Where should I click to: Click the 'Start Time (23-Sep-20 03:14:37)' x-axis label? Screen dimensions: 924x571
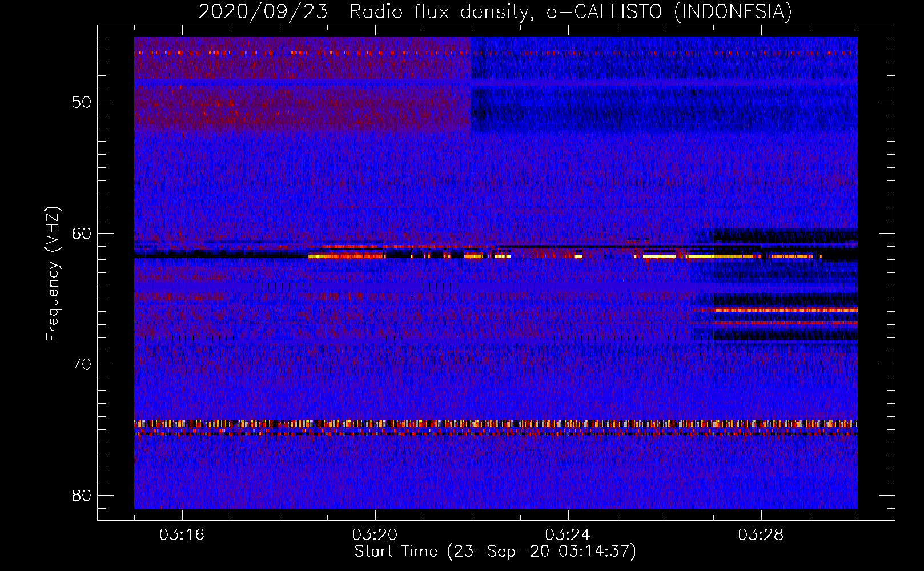[x=495, y=552]
